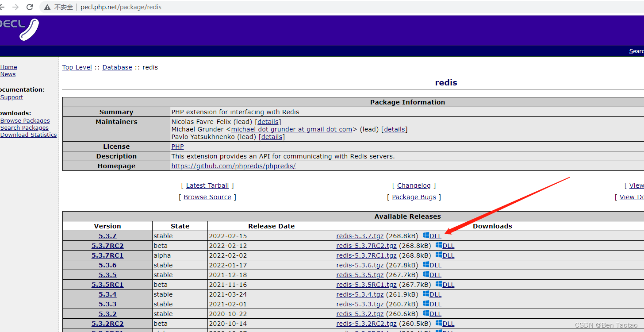
Task: Click Browse Packages in the sidebar
Action: (25, 120)
